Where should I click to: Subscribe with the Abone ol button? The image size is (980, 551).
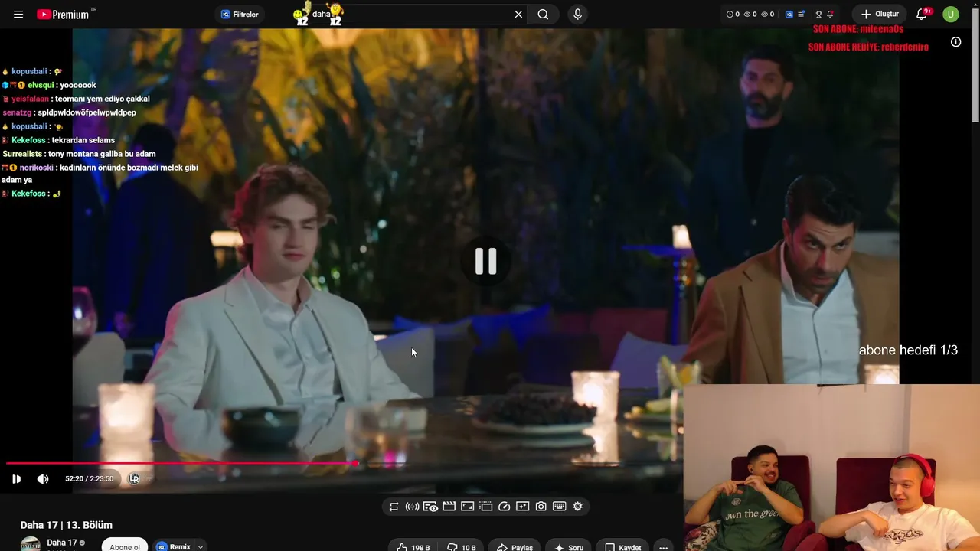pos(125,545)
